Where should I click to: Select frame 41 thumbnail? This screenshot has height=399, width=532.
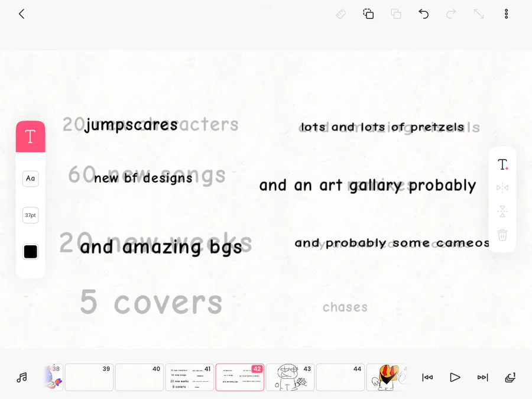pos(190,377)
